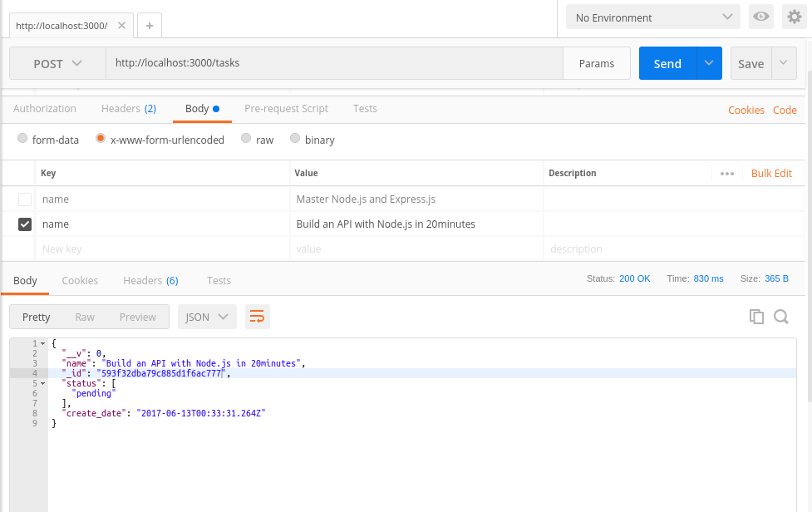Open Postman settings via the gear icon
812x512 pixels.
pos(795,16)
